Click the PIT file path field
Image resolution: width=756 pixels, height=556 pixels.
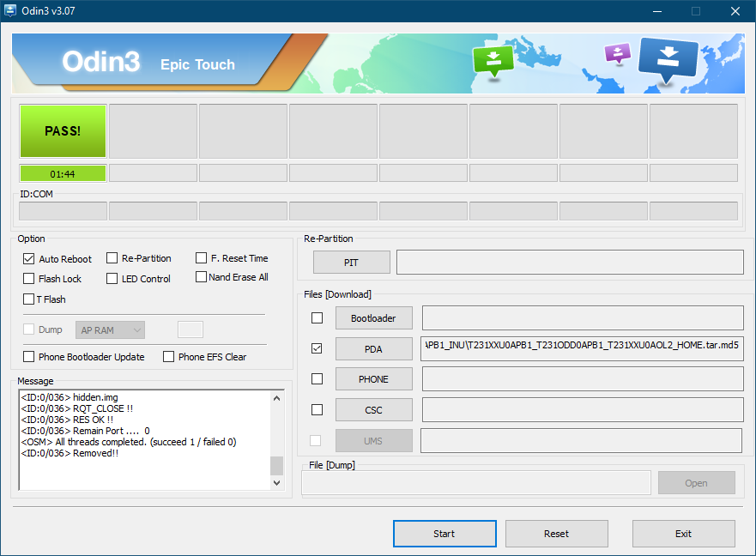click(570, 262)
